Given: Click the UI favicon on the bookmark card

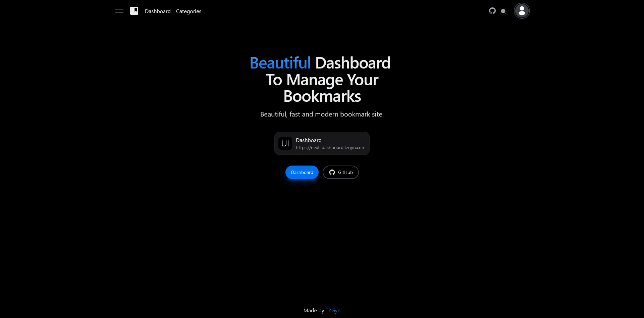Looking at the screenshot, I should click(x=285, y=143).
